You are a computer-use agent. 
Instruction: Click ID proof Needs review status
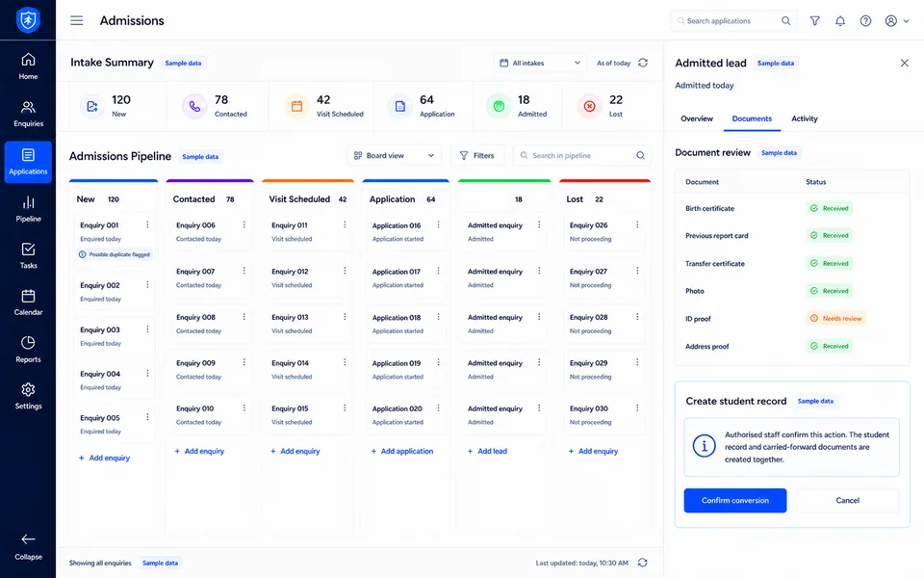pos(836,319)
